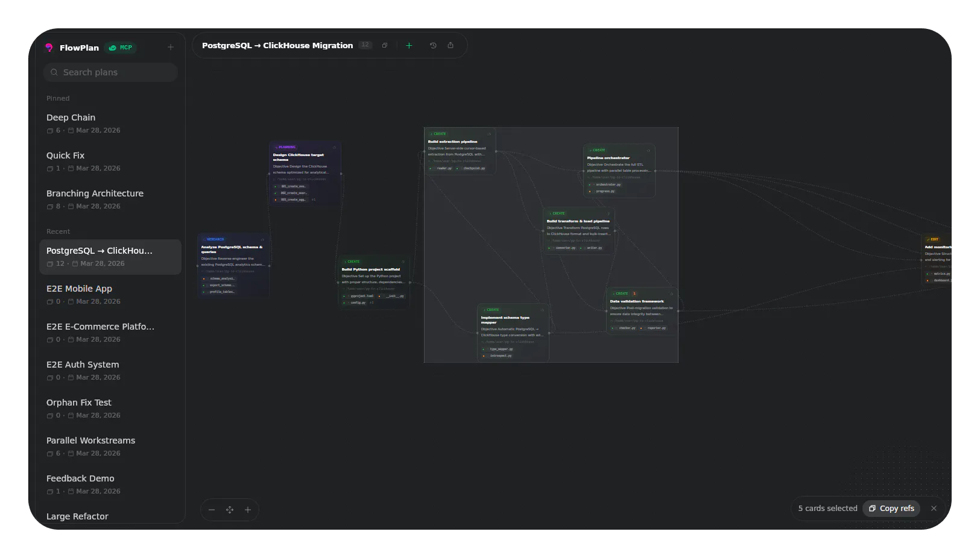Select the Data validation framework card

tap(642, 312)
